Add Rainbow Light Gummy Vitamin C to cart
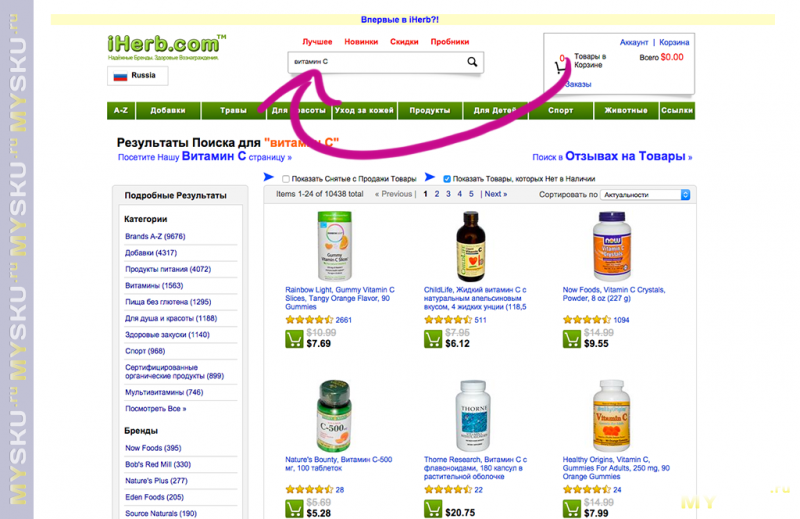Image resolution: width=800 pixels, height=519 pixels. (x=294, y=339)
